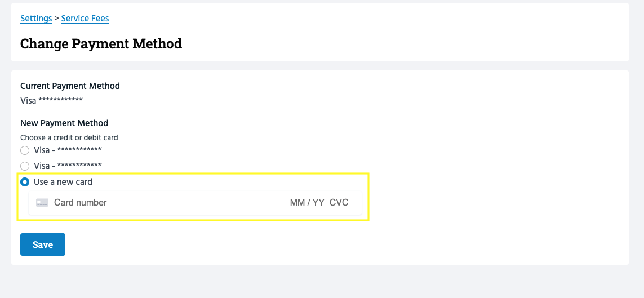
Task: Click the 'Current Payment Method' label
Action: (70, 86)
